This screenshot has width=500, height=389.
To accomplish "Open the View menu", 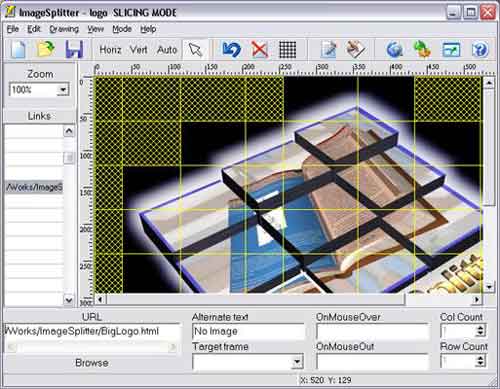I will click(x=95, y=29).
